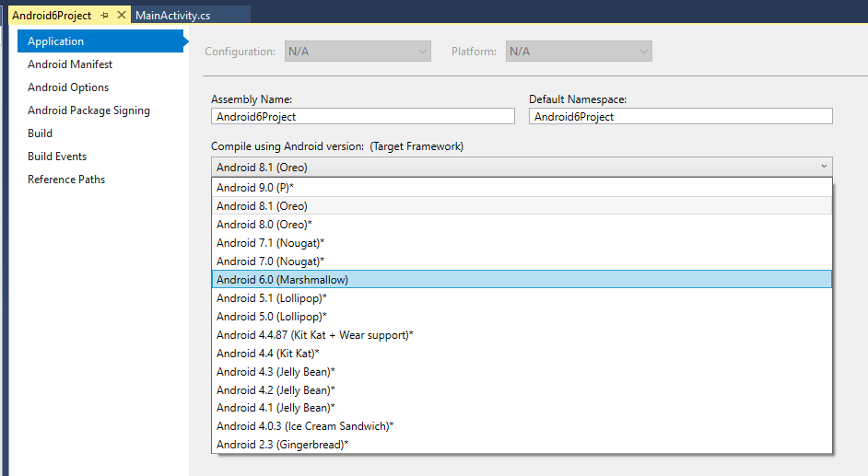Open the Configuration dropdown
This screenshot has height=476, width=868.
point(358,52)
